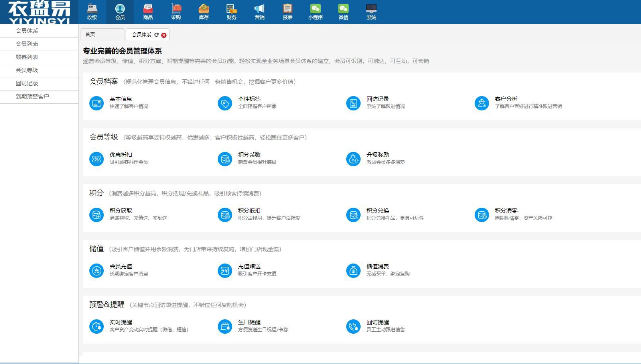Select the 营销 (marketing) icon
This screenshot has width=641, height=364.
click(x=260, y=11)
